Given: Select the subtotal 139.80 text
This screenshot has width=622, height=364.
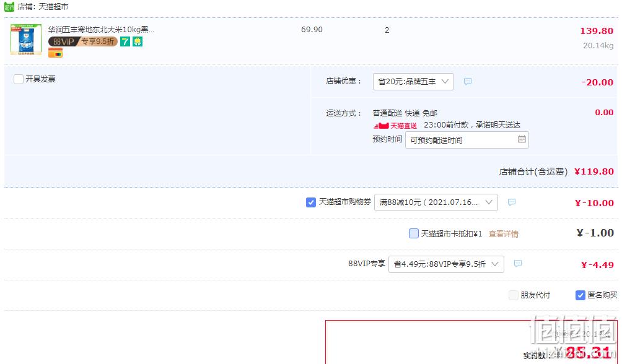Looking at the screenshot, I should [x=597, y=31].
